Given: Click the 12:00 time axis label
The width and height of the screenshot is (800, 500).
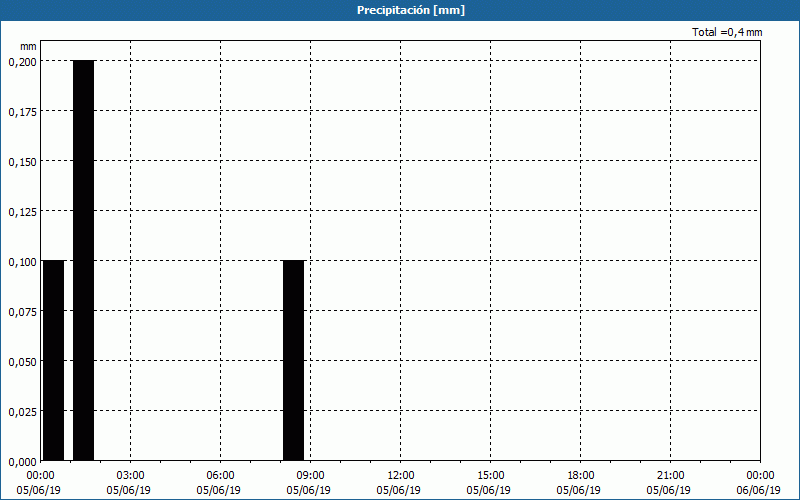Looking at the screenshot, I should [401, 476].
